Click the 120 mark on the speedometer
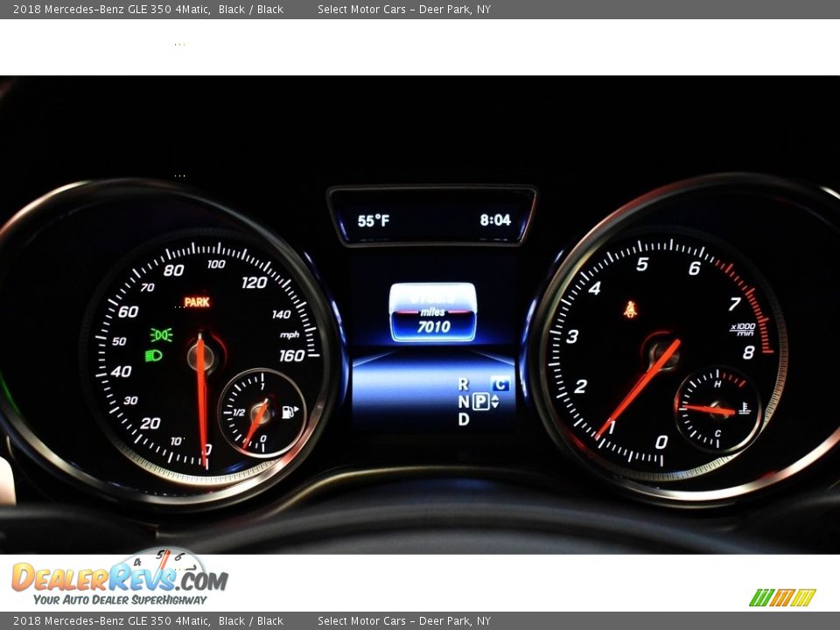Viewport: 840px width, 630px height. point(254,283)
